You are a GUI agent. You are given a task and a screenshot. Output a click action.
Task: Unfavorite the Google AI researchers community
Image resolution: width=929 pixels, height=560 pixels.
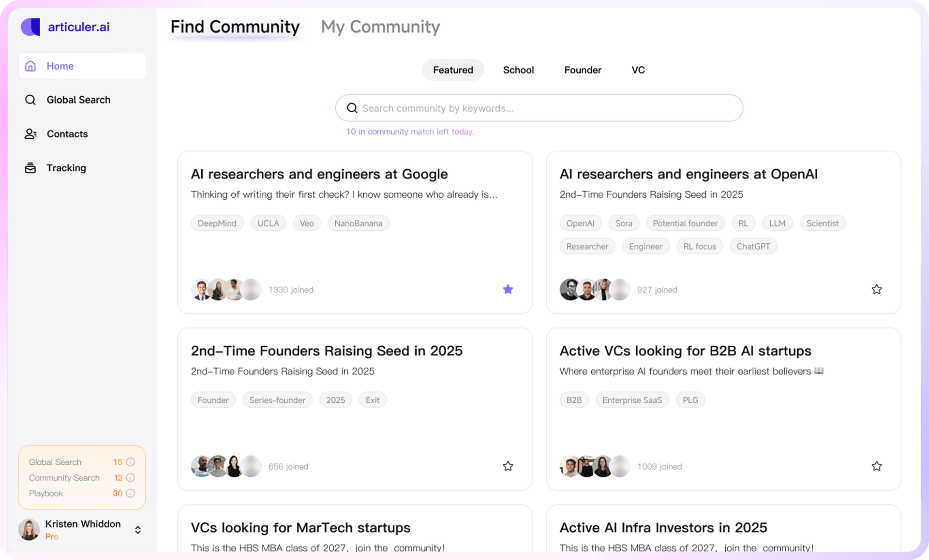tap(508, 289)
